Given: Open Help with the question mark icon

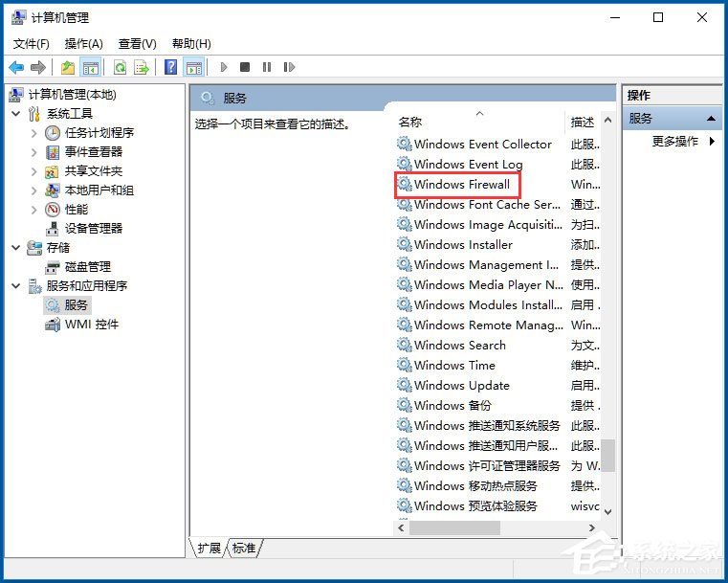Looking at the screenshot, I should [x=171, y=67].
